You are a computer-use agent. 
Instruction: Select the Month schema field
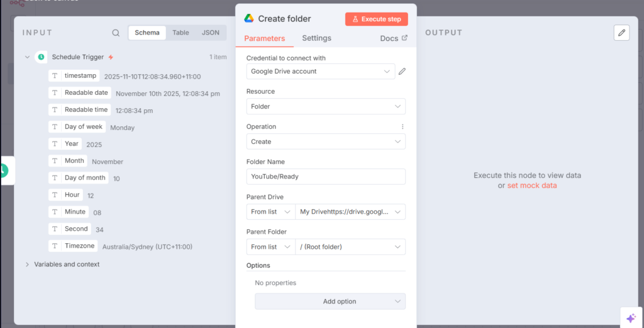click(68, 161)
